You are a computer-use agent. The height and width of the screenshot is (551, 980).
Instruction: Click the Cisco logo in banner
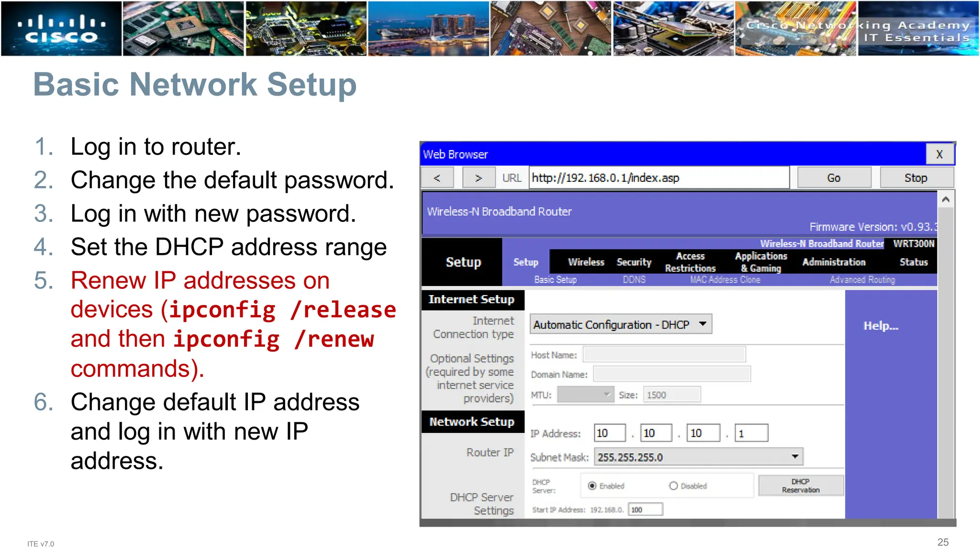pos(61,29)
